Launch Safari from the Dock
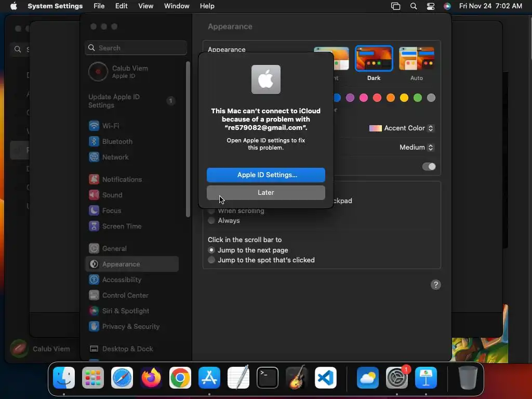The width and height of the screenshot is (532, 399). [x=122, y=378]
